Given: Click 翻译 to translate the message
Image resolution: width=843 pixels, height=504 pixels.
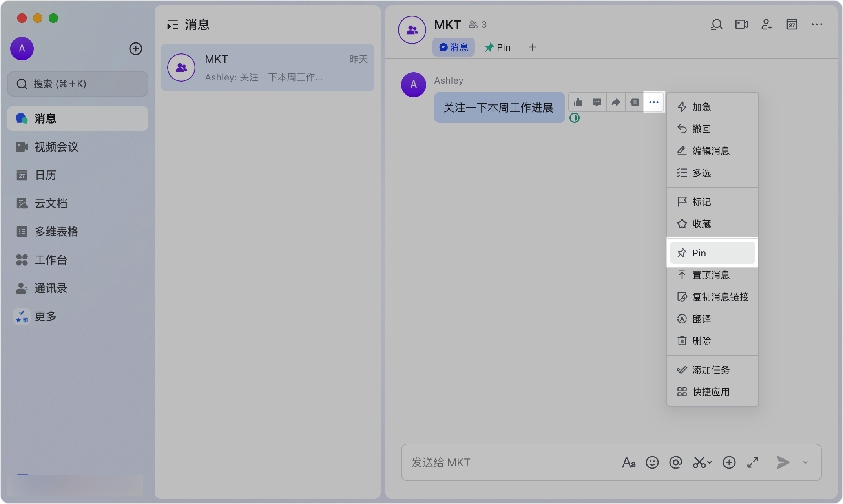Looking at the screenshot, I should coord(713,319).
